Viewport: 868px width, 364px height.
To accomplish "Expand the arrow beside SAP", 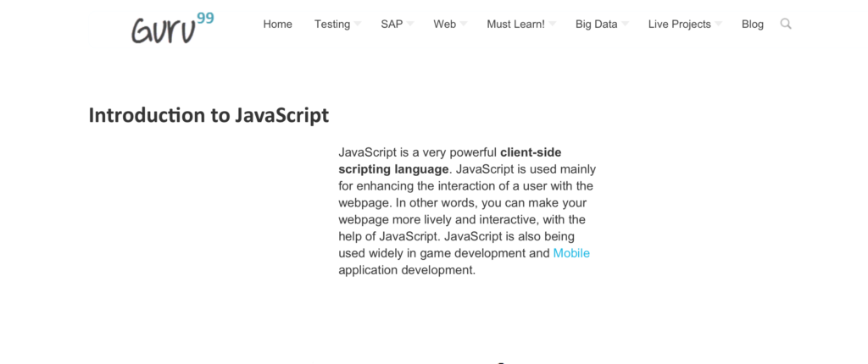I will click(410, 25).
